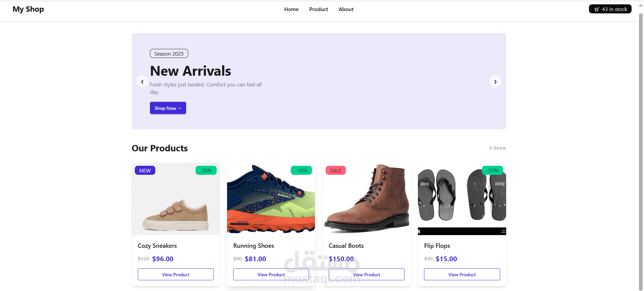Click the -10% discount badge on Running Shoes
The height and width of the screenshot is (291, 644).
point(301,170)
